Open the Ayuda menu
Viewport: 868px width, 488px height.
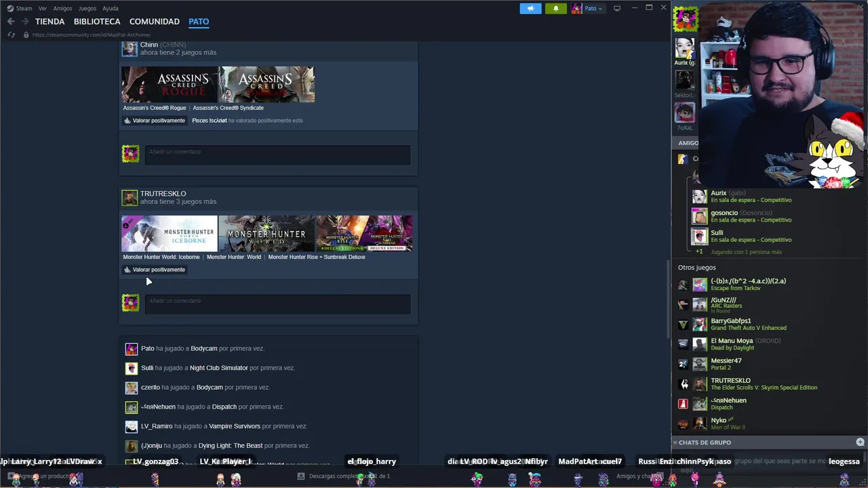[x=110, y=8]
